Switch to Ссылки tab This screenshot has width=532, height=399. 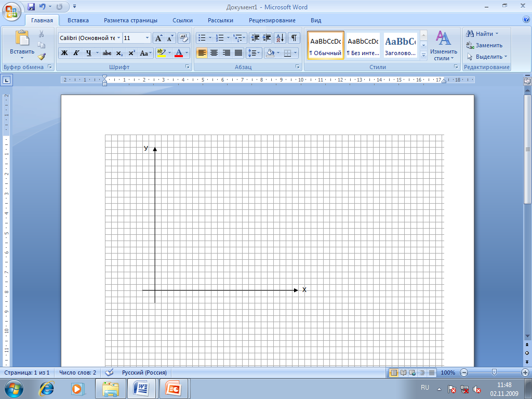pos(182,20)
